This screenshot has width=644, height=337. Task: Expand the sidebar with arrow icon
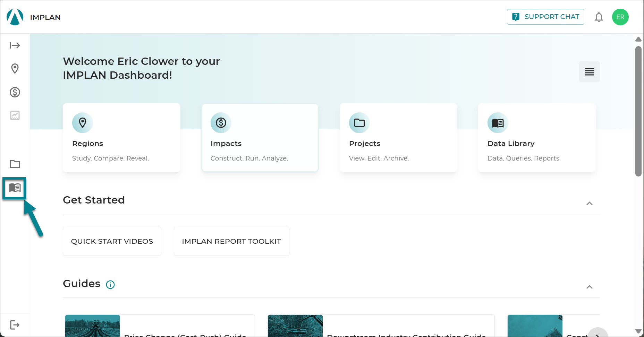(x=15, y=45)
